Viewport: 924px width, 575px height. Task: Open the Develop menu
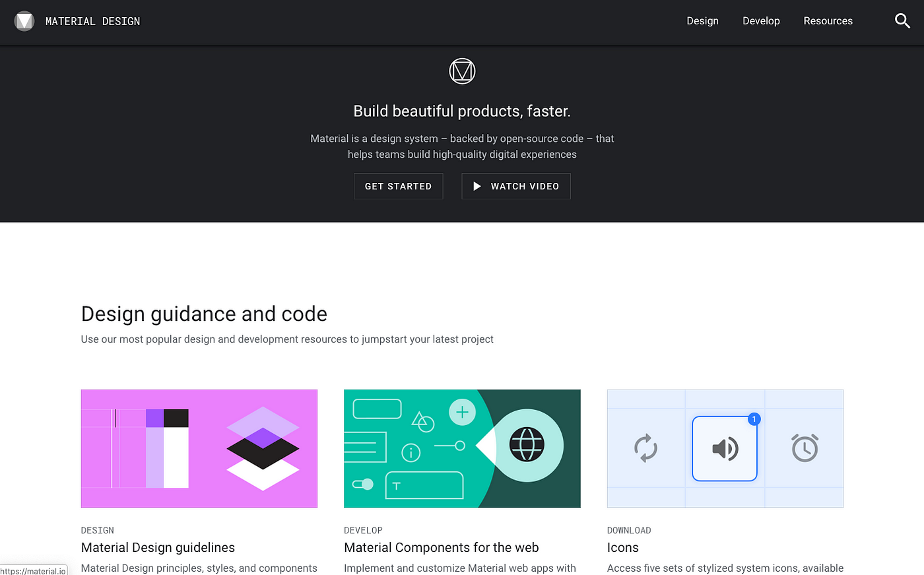coord(761,21)
